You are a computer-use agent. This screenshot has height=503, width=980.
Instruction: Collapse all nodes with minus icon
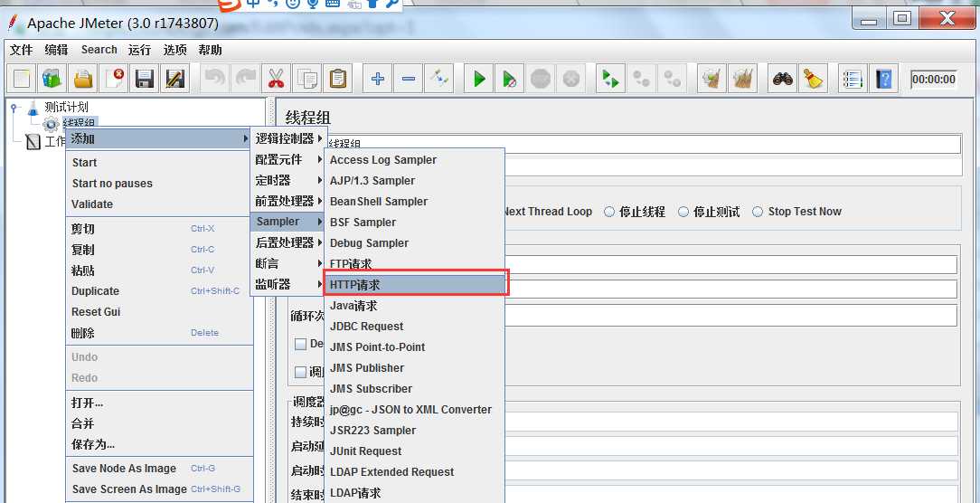pyautogui.click(x=408, y=79)
